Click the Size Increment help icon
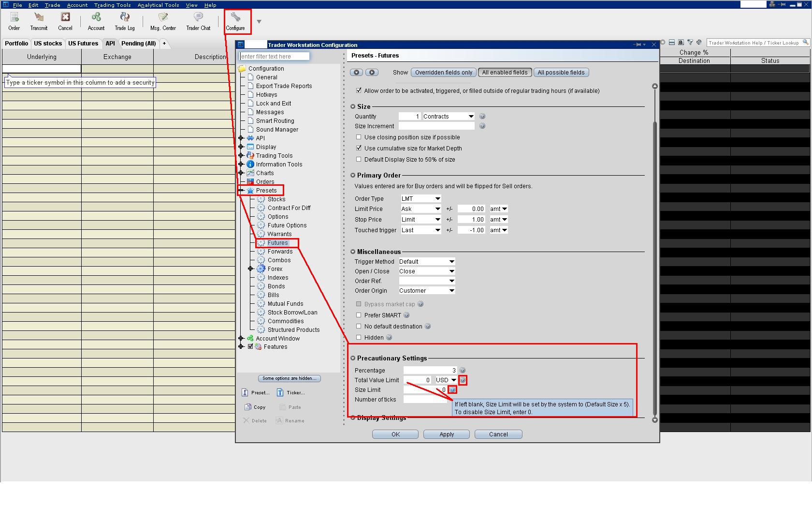This screenshot has height=508, width=812. coord(482,126)
